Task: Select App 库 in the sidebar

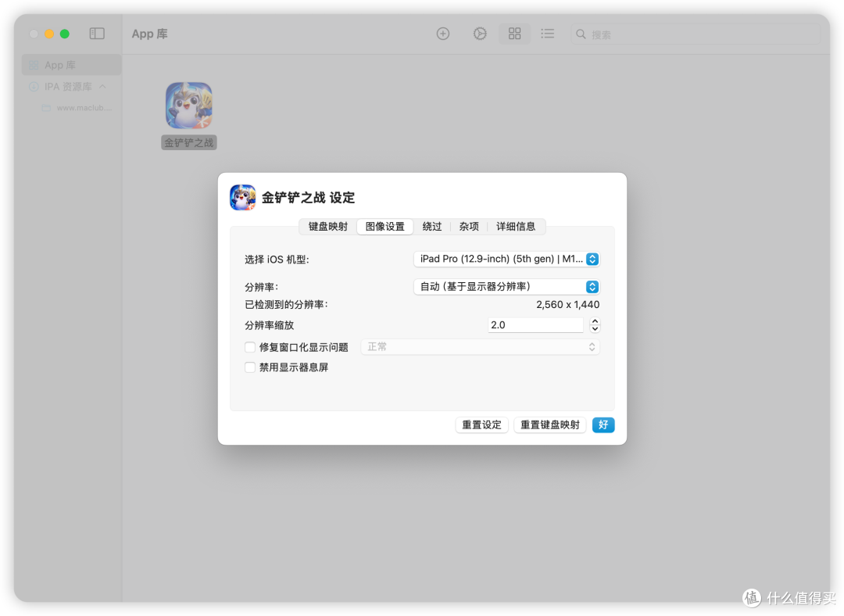Action: pyautogui.click(x=71, y=65)
